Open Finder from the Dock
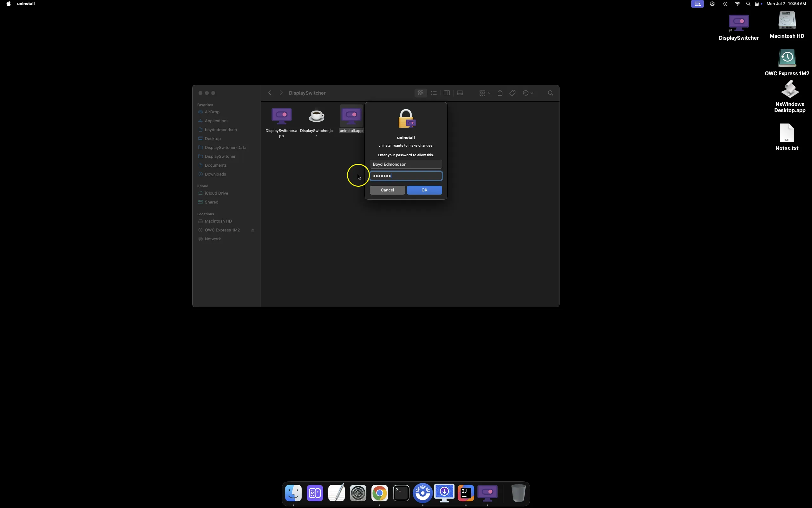 pyautogui.click(x=293, y=493)
